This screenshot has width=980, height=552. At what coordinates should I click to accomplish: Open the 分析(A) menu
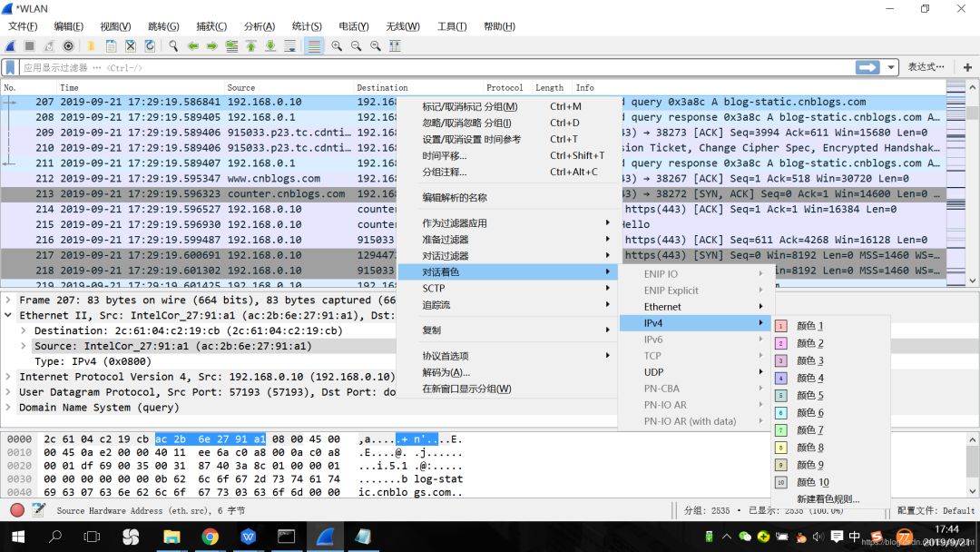coord(260,26)
